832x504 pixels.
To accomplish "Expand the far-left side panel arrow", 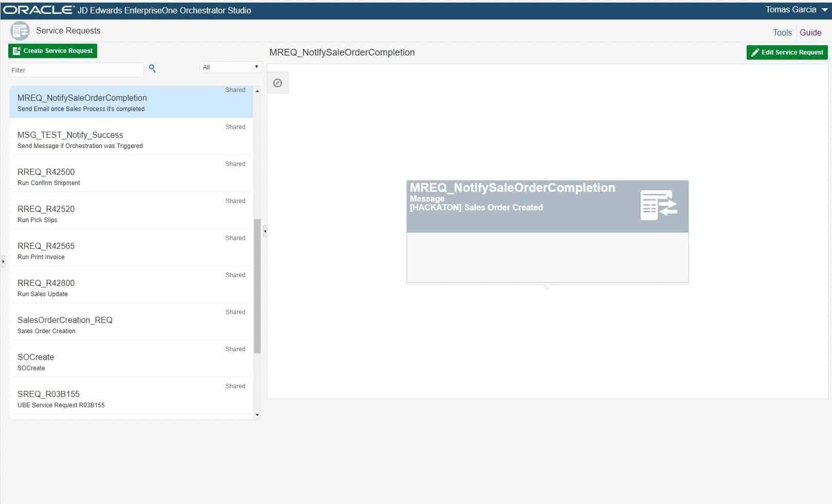I will (x=3, y=261).
